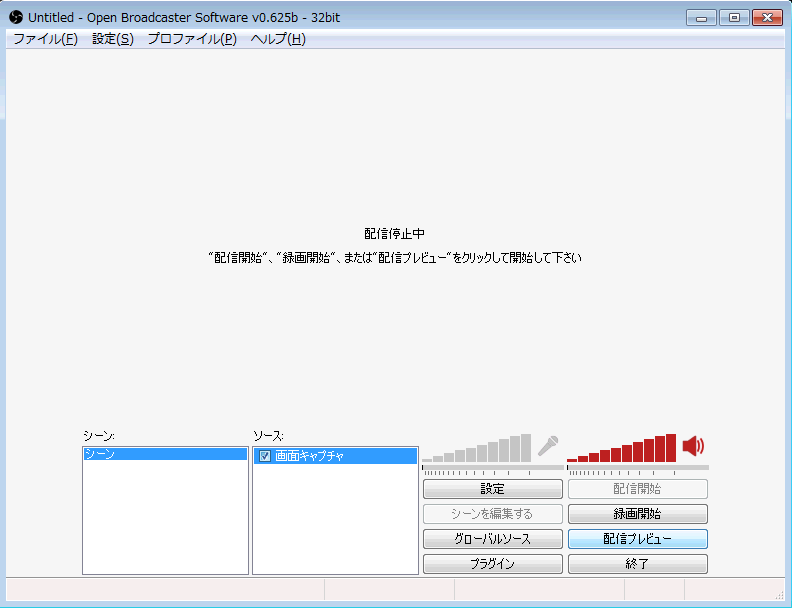Open グローバルソース dialog
Viewport: 792px width, 608px height.
click(492, 539)
